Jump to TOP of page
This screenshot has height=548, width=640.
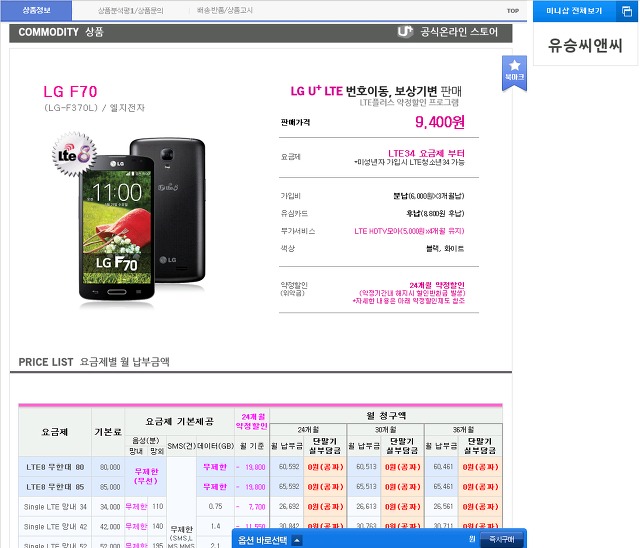click(x=513, y=11)
